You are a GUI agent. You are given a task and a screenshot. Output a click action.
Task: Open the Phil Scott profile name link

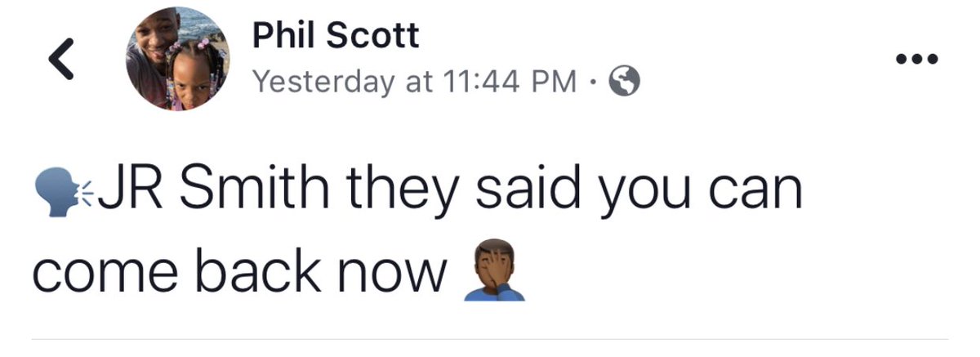(336, 35)
